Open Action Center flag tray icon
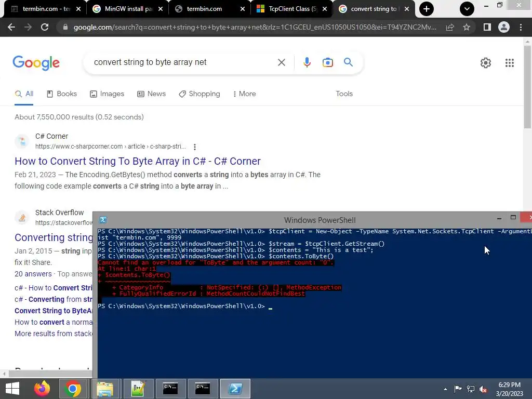The width and height of the screenshot is (532, 399). 458,389
